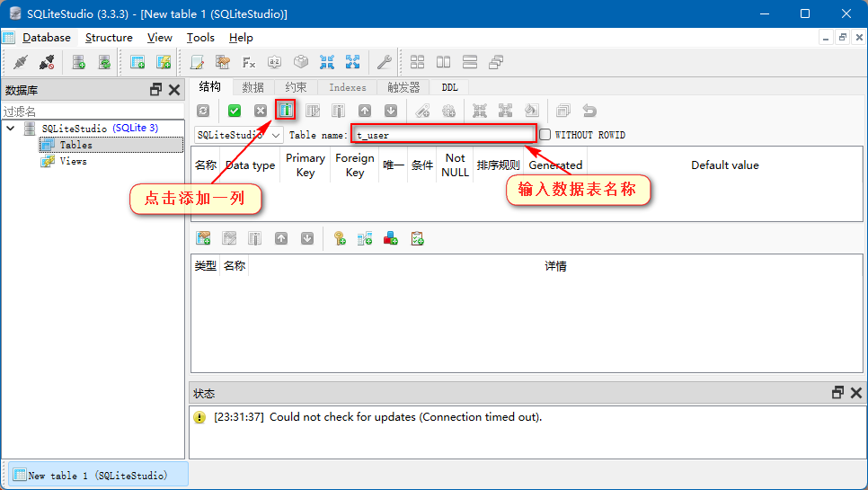Add a check constraint clipboard icon

point(417,238)
